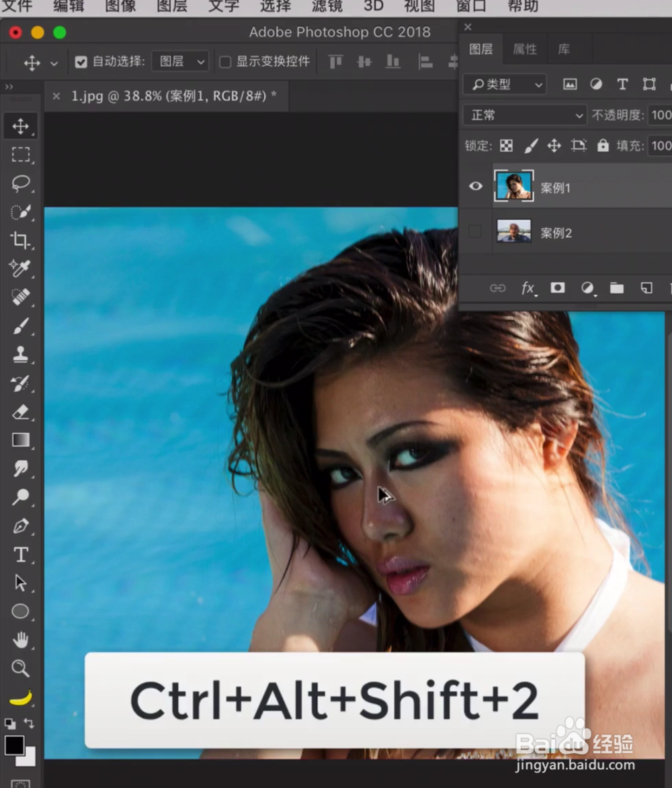Image resolution: width=672 pixels, height=788 pixels.
Task: Select the Clone Stamp tool
Action: pyautogui.click(x=21, y=354)
